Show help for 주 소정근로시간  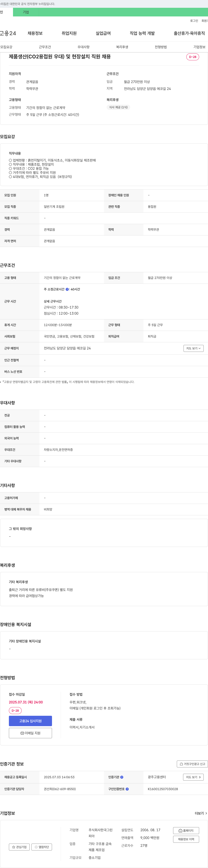pos(67,290)
